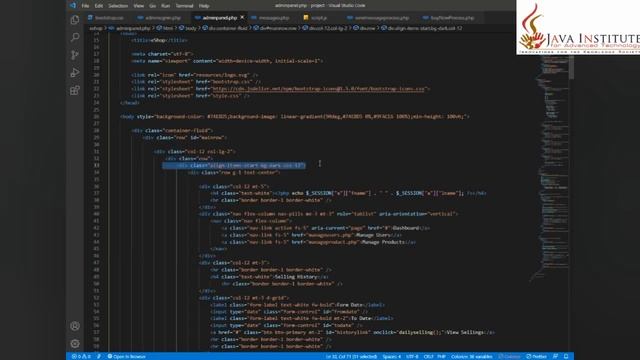Open the Selection menu
Viewport: 640px width, 360px height.
coord(118,6)
